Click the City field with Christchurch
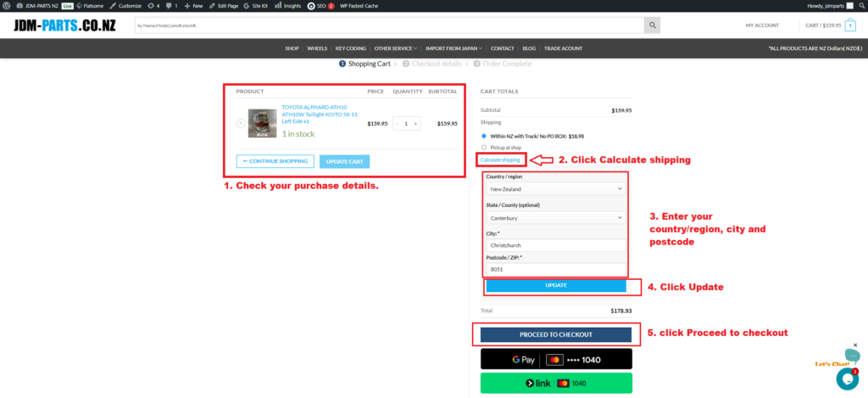 click(x=556, y=245)
